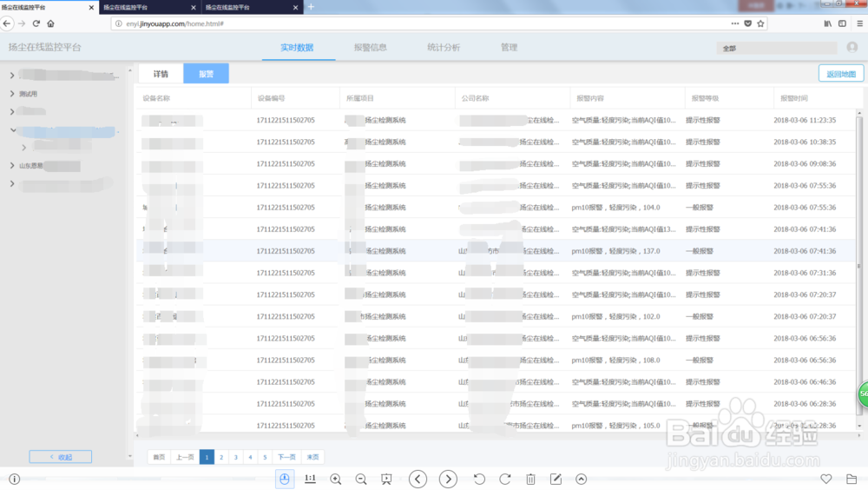
Task: Switch to the 详情 sub-tab
Action: click(x=161, y=74)
